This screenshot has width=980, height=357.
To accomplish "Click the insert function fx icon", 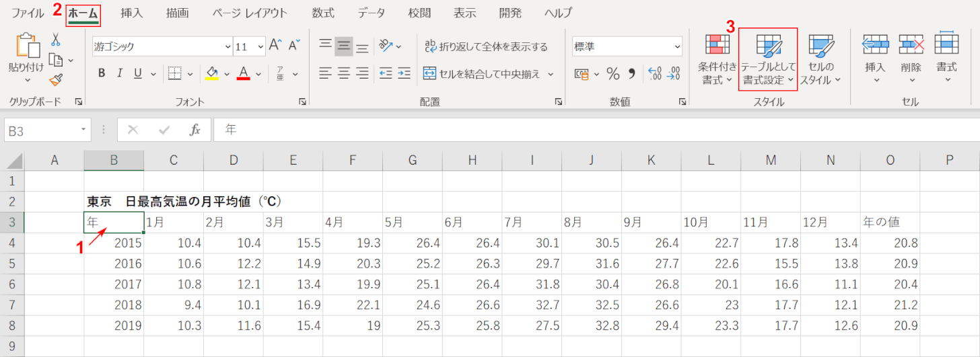I will [x=195, y=130].
